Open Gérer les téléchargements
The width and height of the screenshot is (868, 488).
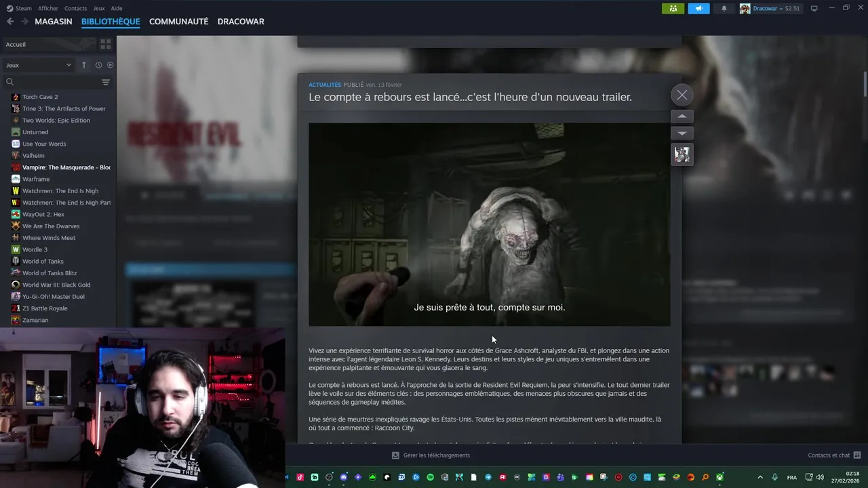pos(431,455)
